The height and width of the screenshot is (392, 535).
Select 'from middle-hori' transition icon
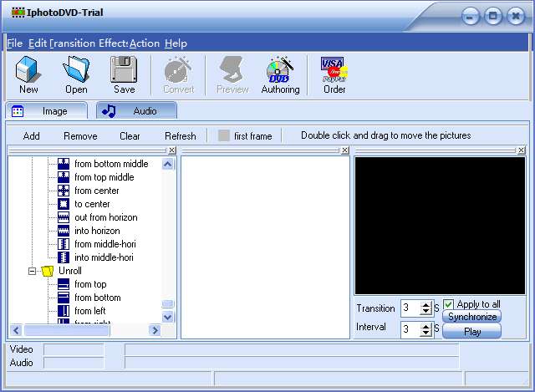pos(64,244)
